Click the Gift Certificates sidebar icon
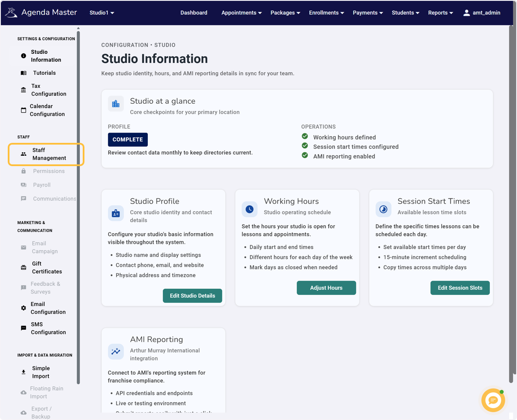The height and width of the screenshot is (420, 517). (x=24, y=268)
